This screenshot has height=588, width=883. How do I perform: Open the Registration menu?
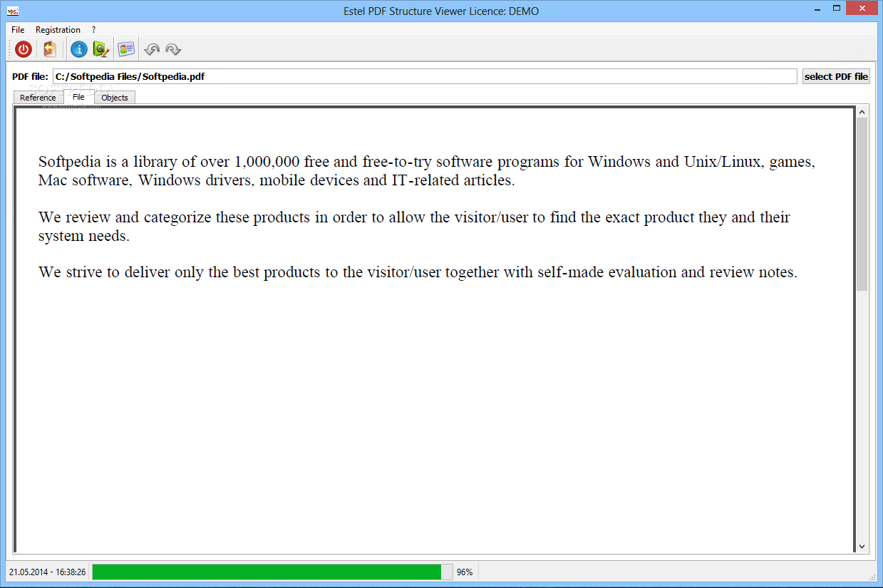pyautogui.click(x=58, y=30)
